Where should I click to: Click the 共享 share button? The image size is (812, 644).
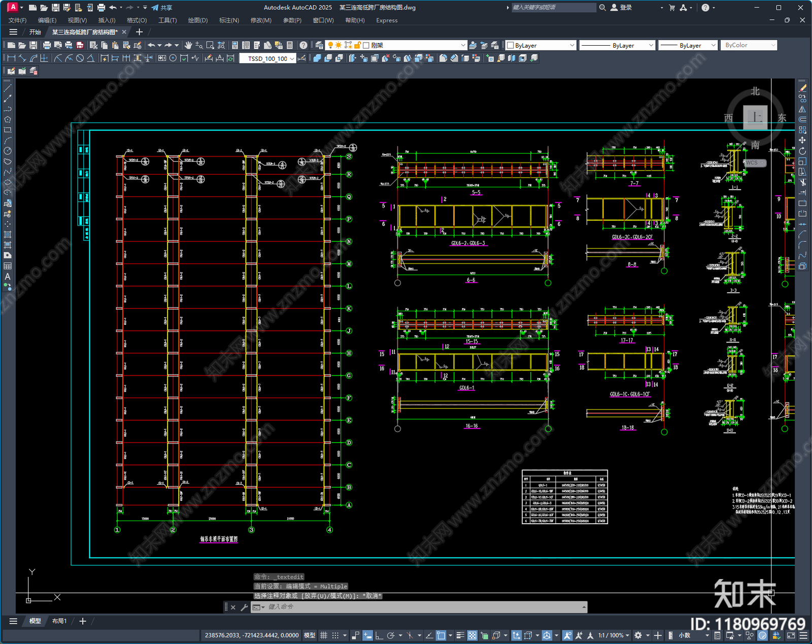click(162, 8)
